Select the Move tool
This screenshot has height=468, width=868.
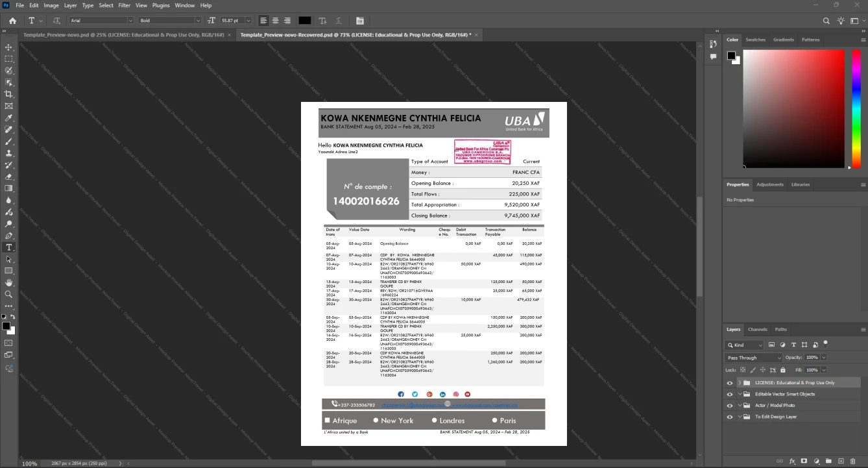click(x=9, y=47)
